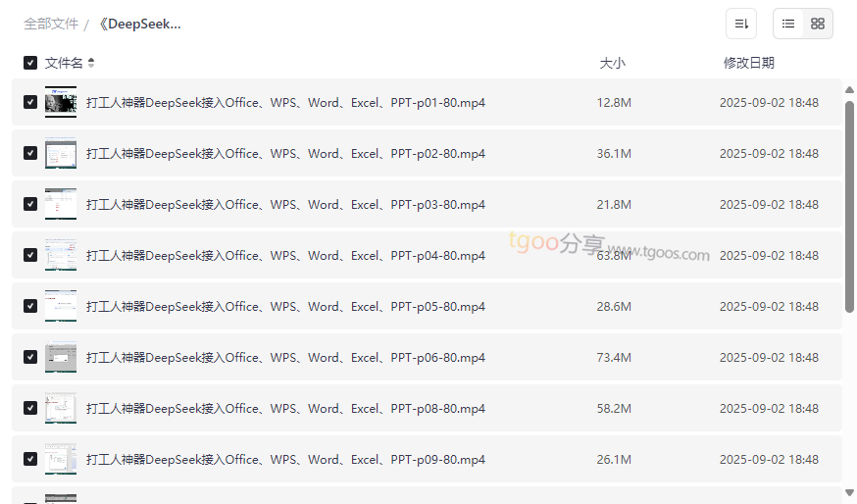Viewport: 857px width, 504px height.
Task: Sort files by the 文件名 arrow
Action: click(91, 63)
